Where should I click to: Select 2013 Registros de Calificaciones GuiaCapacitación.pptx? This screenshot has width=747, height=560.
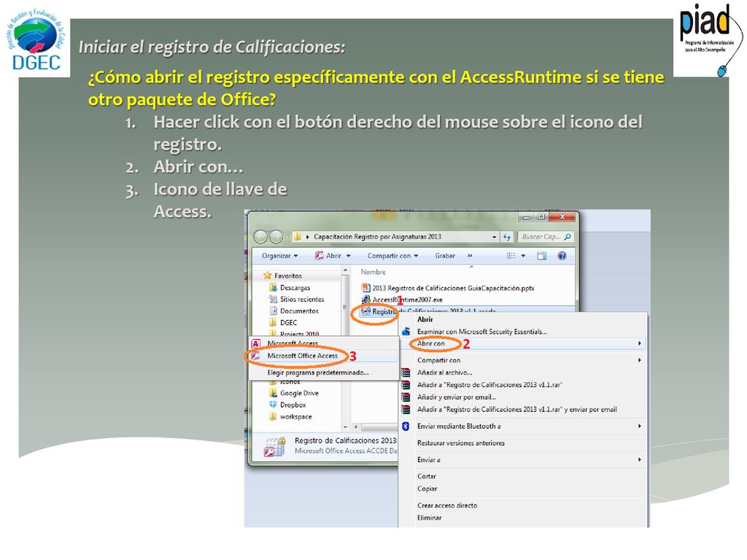(453, 288)
